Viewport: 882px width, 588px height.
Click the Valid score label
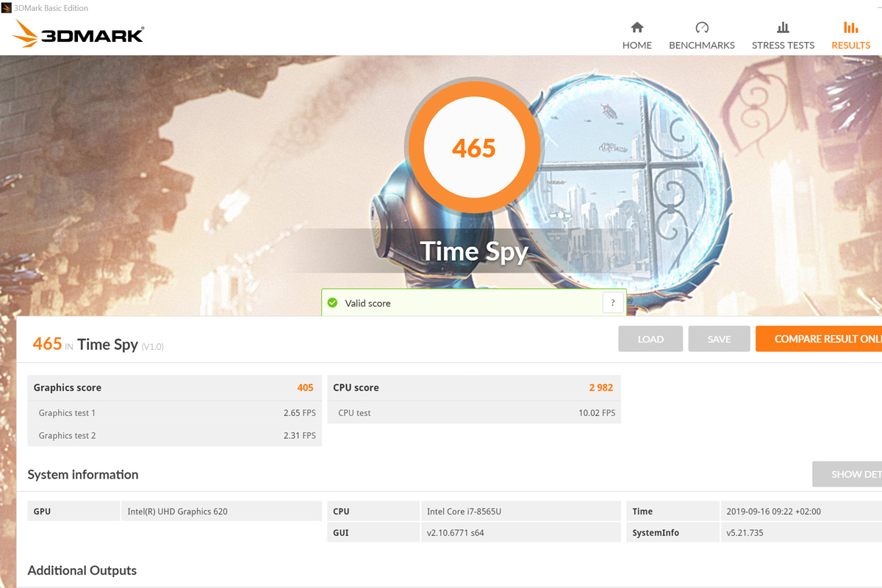click(x=367, y=303)
